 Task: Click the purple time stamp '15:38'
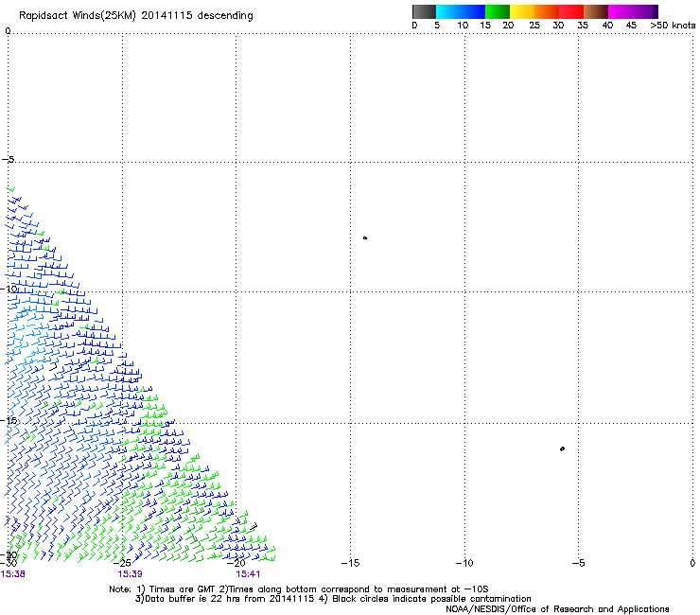[x=13, y=574]
